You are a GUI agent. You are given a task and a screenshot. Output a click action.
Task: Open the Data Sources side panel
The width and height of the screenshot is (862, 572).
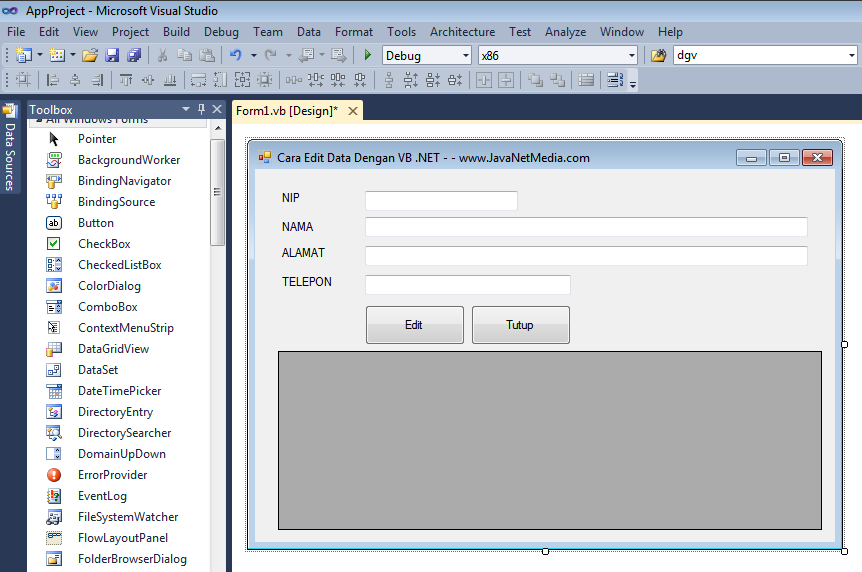click(10, 148)
